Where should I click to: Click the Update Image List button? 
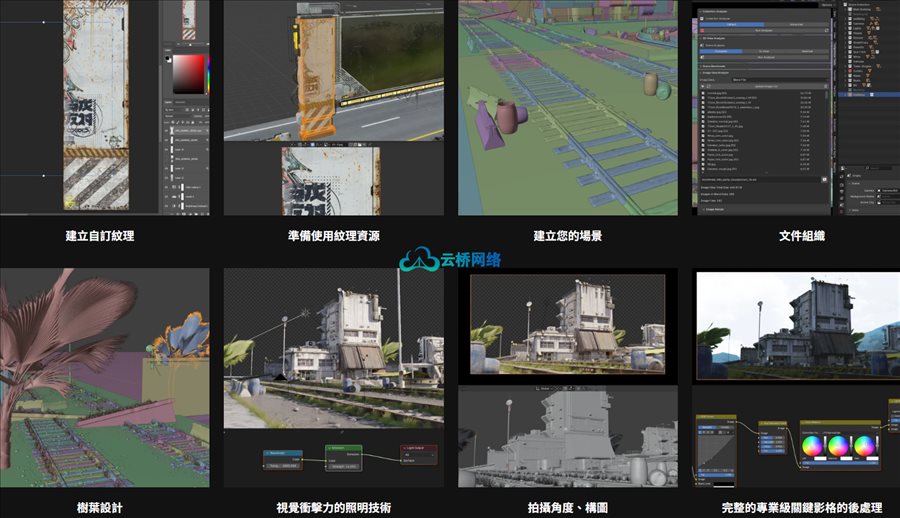(766, 86)
